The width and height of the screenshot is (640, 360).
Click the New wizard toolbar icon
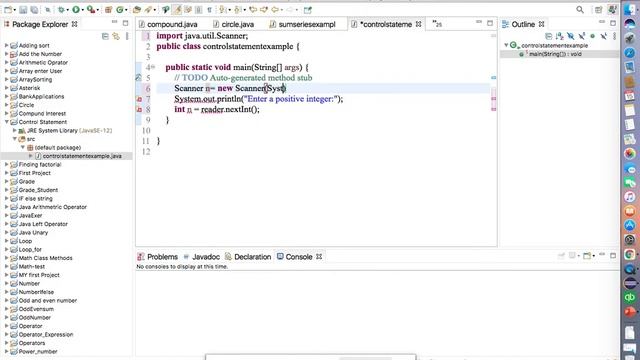tap(8, 10)
